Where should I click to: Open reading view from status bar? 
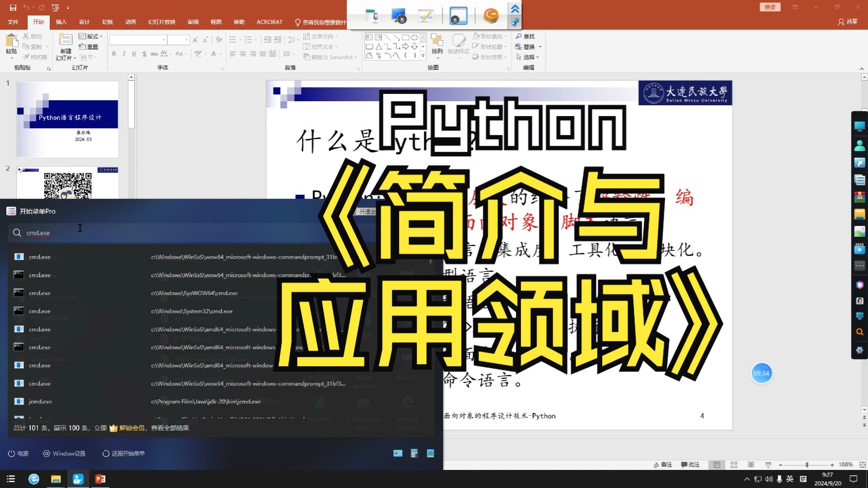tap(751, 465)
